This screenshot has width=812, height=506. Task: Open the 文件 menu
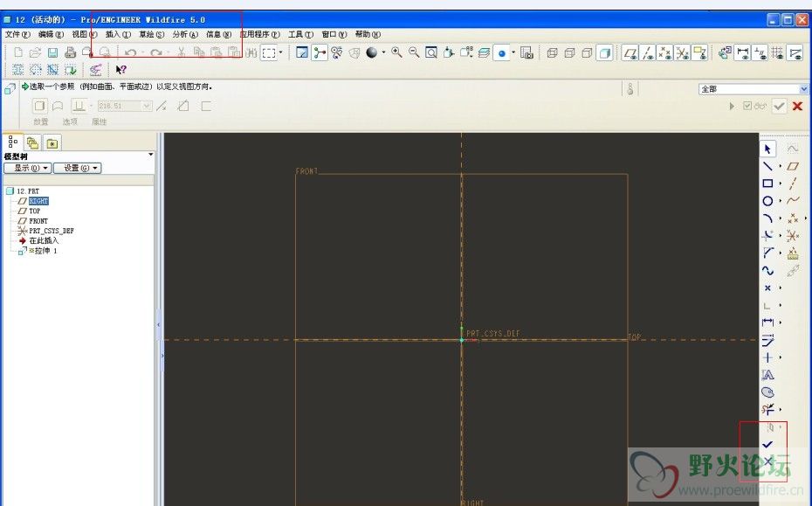coord(17,34)
